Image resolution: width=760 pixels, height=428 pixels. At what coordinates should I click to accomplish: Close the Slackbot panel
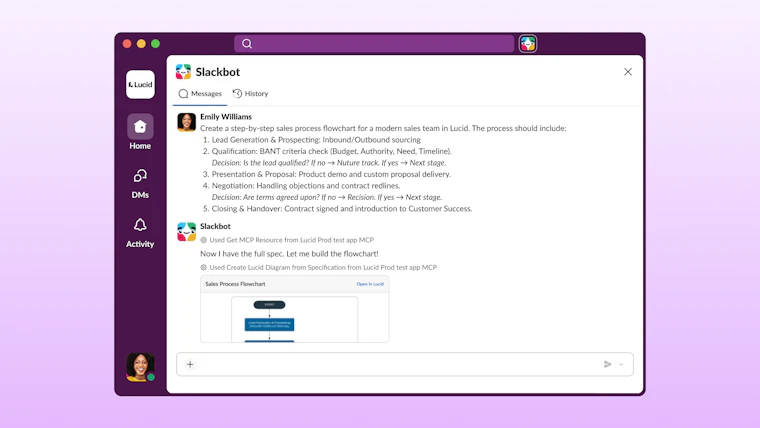click(628, 72)
